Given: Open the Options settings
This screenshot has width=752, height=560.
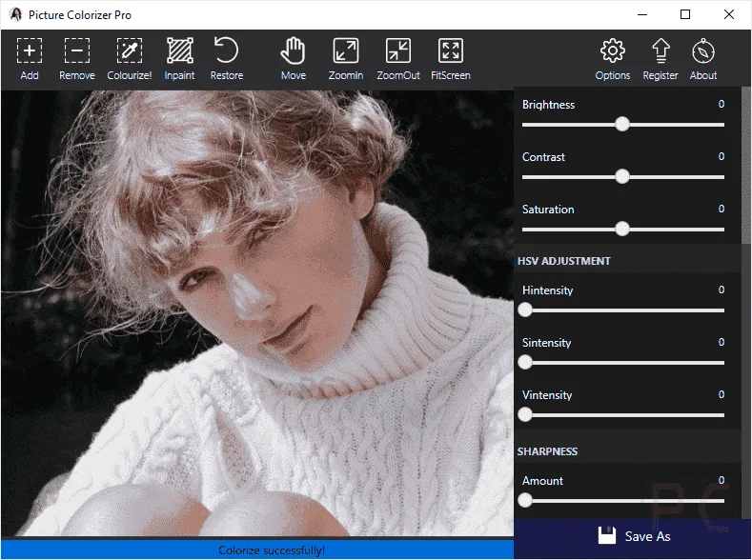Looking at the screenshot, I should (613, 59).
